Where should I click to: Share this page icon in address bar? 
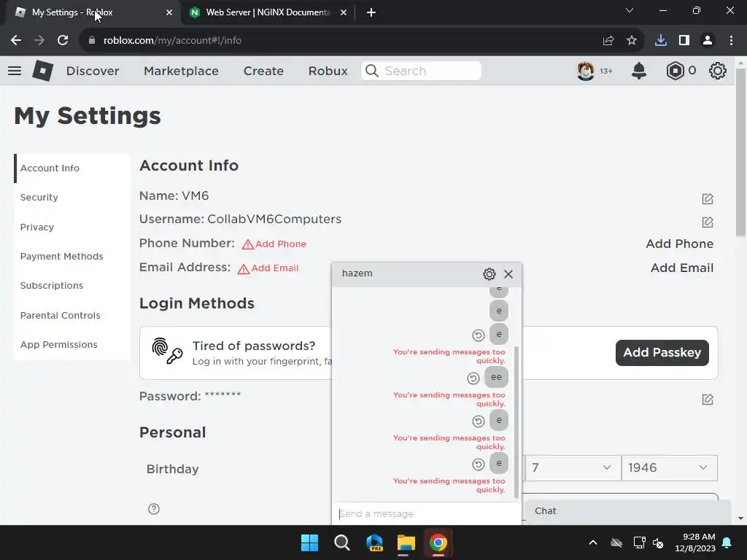click(608, 41)
